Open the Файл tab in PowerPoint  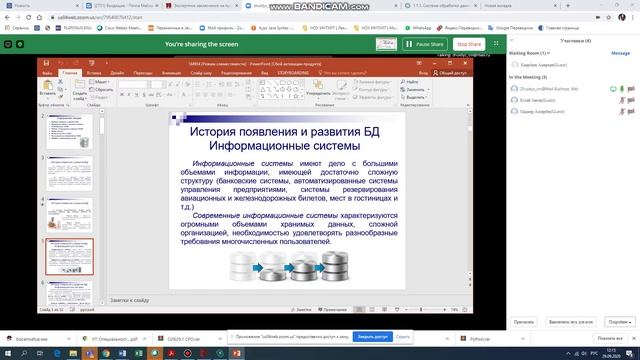(47, 73)
